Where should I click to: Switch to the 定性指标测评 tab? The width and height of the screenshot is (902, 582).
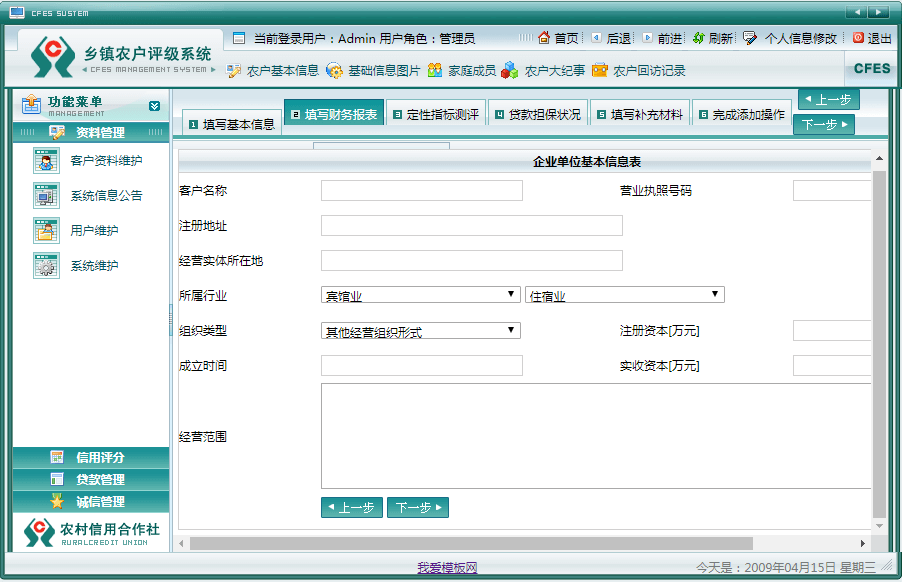(437, 112)
